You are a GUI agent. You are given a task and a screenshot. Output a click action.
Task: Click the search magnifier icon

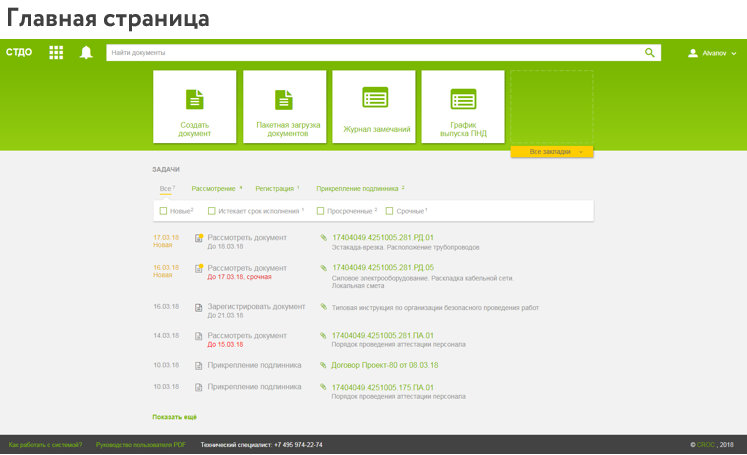click(x=650, y=52)
